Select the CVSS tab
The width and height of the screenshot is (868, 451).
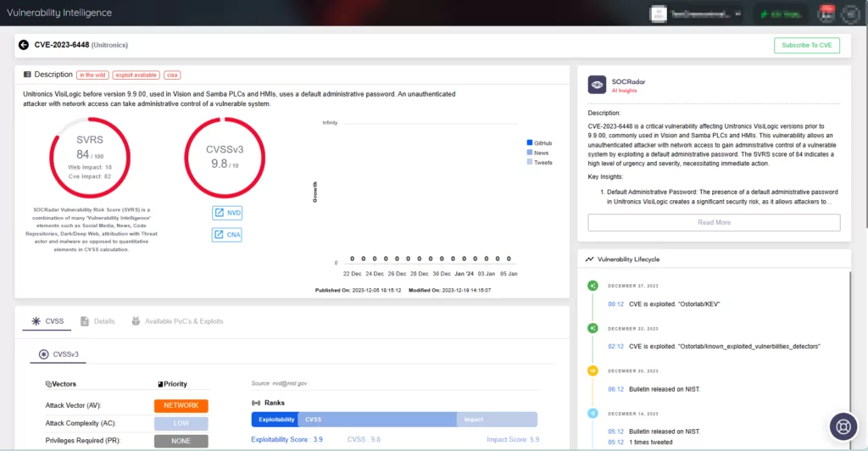(47, 321)
